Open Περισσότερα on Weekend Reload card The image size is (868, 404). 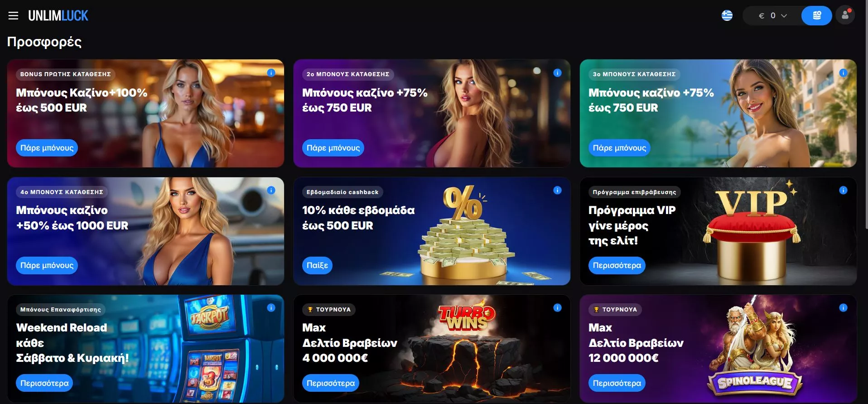pyautogui.click(x=44, y=383)
